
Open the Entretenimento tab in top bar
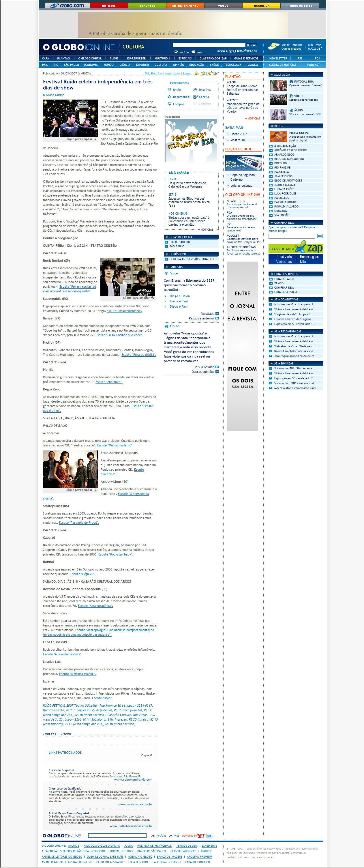[x=185, y=5]
